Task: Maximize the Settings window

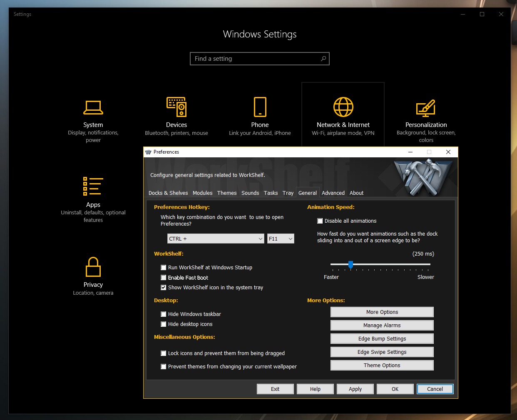Action: (482, 14)
